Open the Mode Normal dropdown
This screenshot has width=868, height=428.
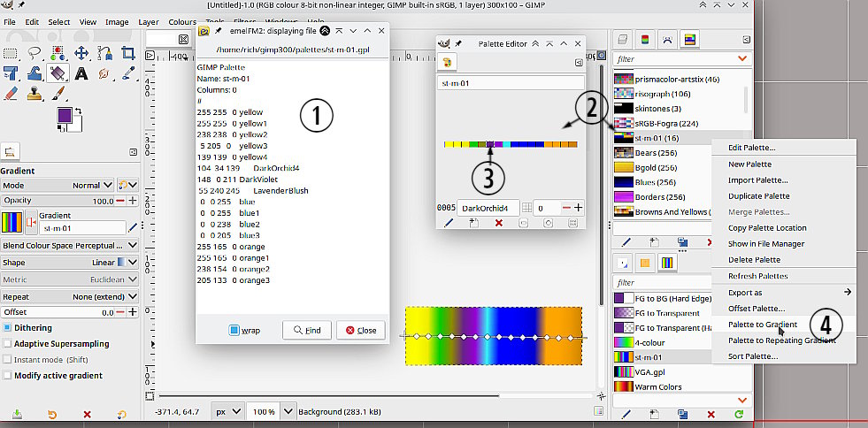(93, 186)
